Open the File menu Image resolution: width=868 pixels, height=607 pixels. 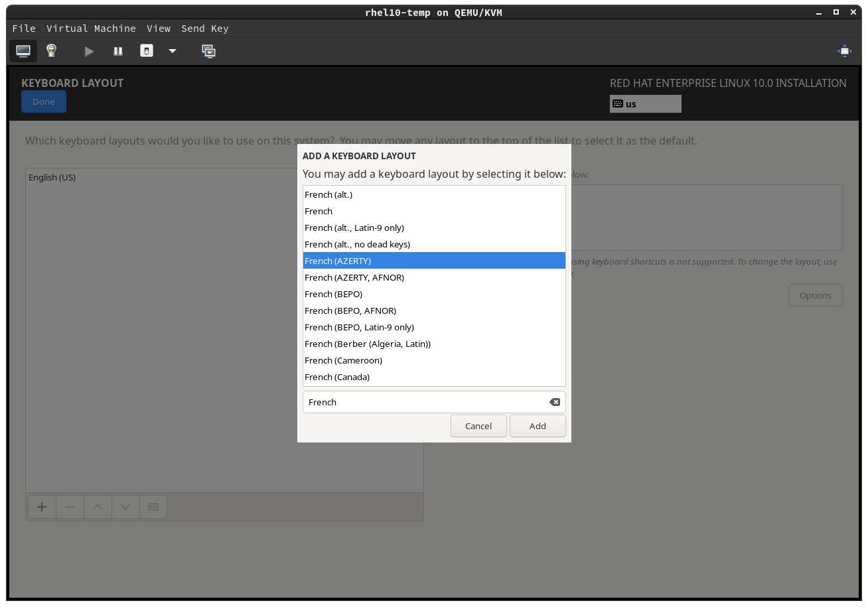[x=24, y=29]
